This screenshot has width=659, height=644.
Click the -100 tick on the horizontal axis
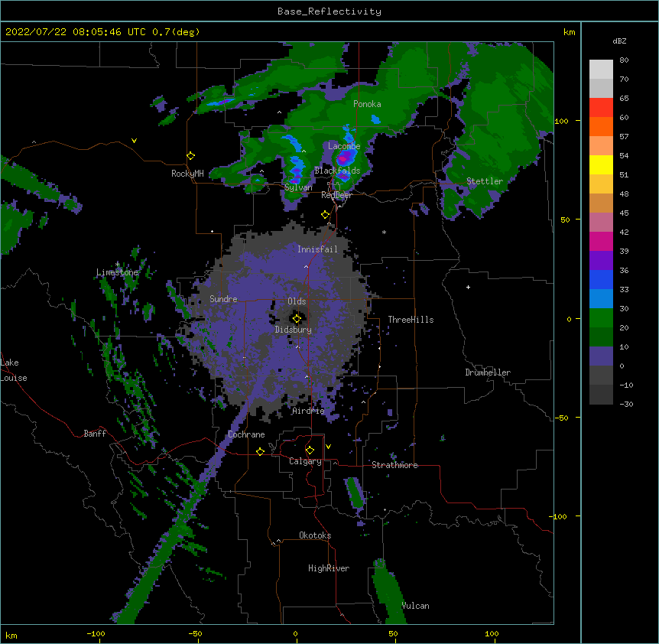click(96, 633)
